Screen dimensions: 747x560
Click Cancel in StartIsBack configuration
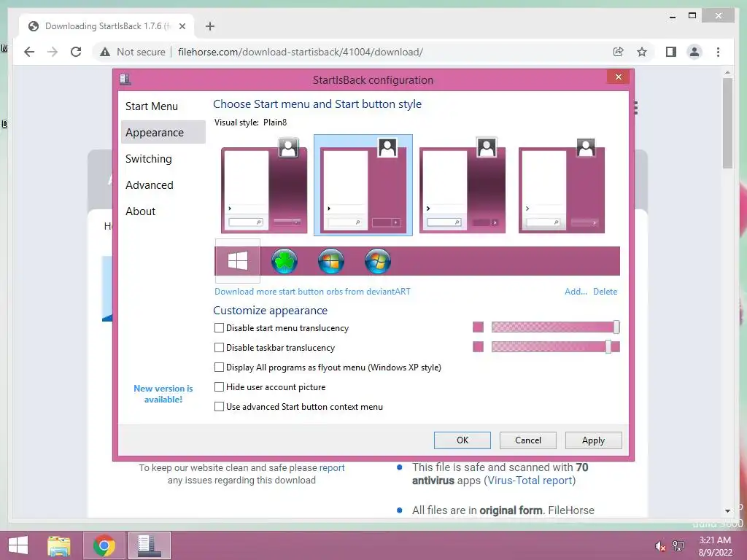[528, 440]
